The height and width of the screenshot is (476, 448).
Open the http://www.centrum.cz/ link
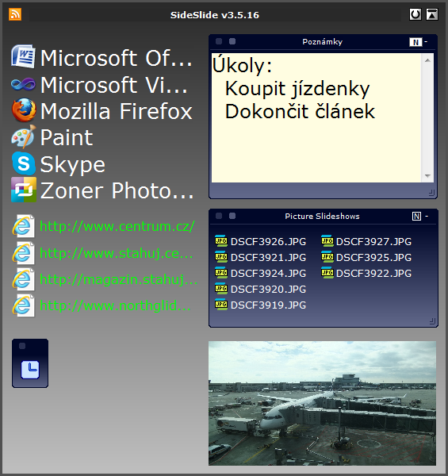click(117, 226)
